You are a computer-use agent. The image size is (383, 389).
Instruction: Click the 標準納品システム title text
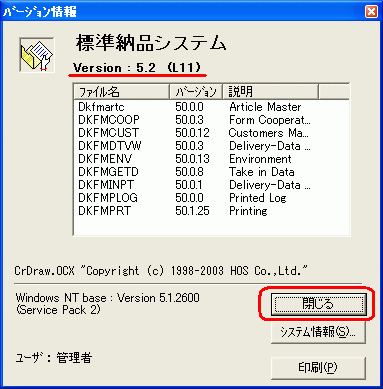tap(151, 43)
